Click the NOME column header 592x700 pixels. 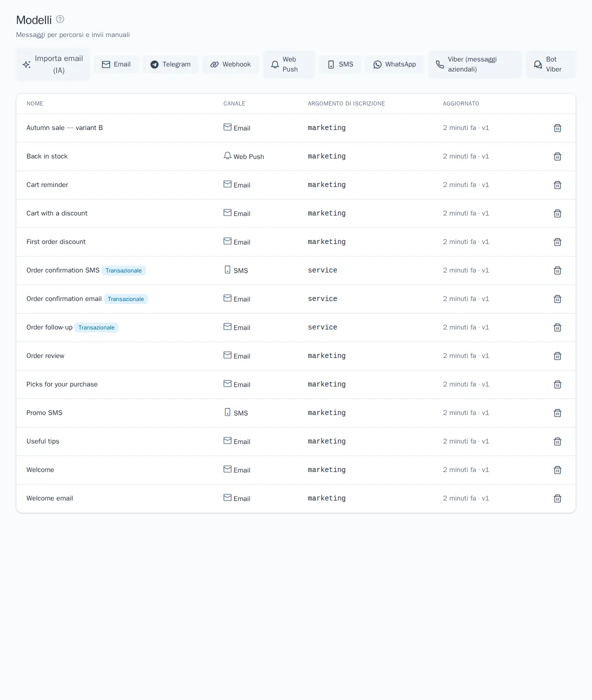35,103
